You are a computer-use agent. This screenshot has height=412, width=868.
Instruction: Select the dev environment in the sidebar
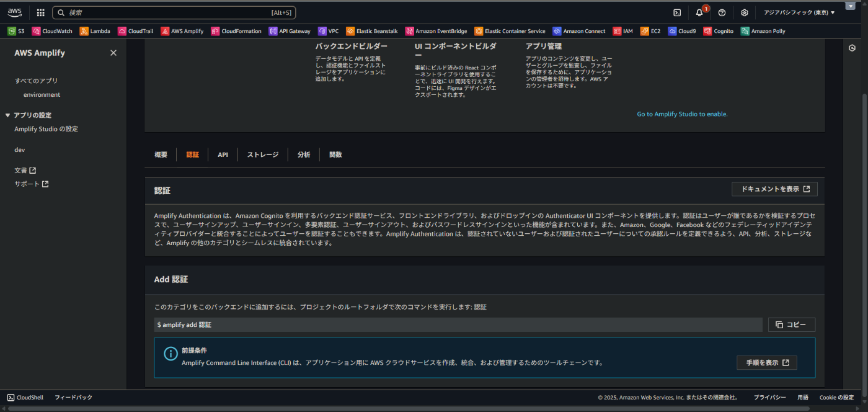tap(20, 150)
